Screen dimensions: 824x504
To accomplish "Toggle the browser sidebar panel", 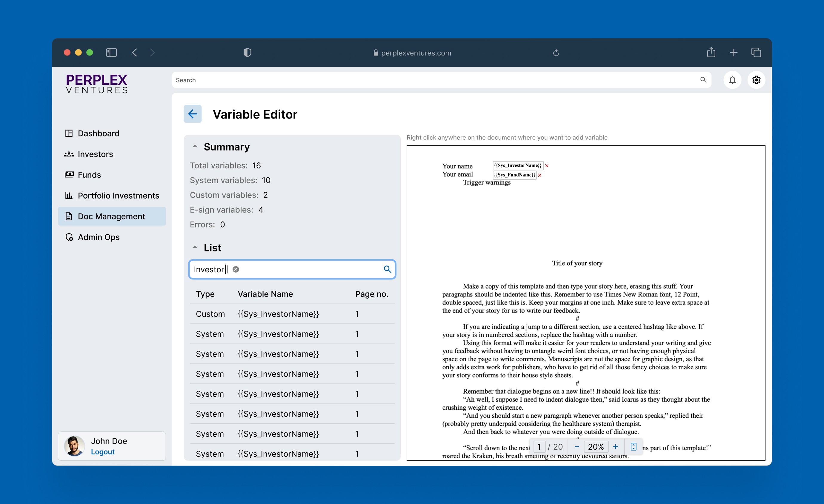I will tap(111, 53).
